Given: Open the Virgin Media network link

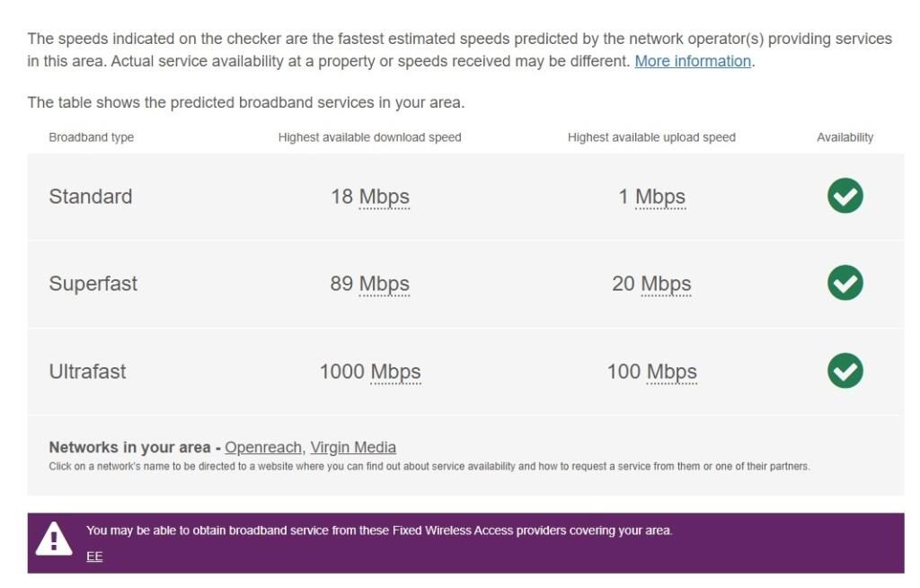Looking at the screenshot, I should click(x=353, y=447).
